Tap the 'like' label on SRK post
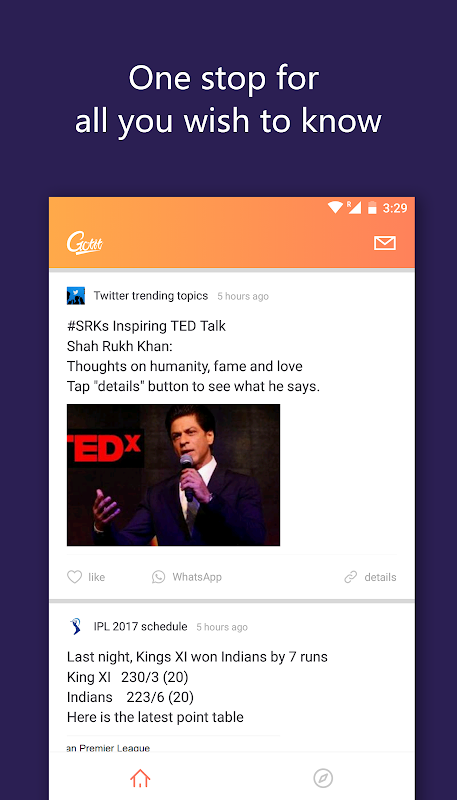The width and height of the screenshot is (457, 800). pyautogui.click(x=96, y=577)
